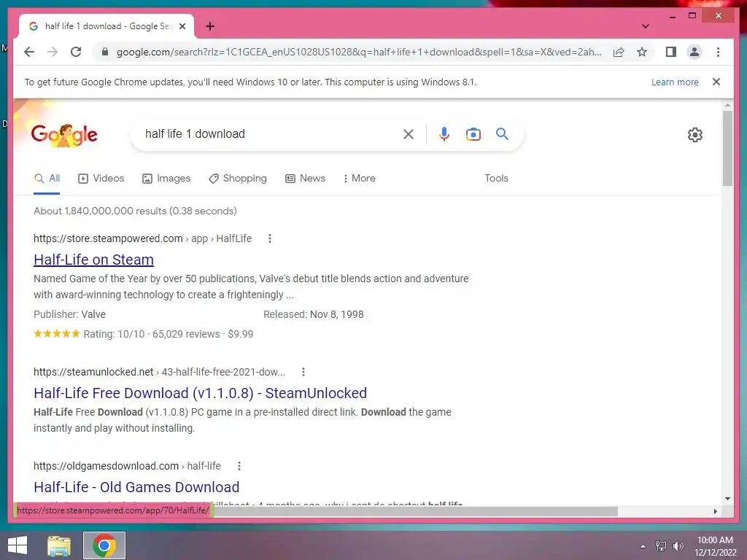Image resolution: width=747 pixels, height=560 pixels.
Task: Search by image with camera icon
Action: click(x=473, y=134)
